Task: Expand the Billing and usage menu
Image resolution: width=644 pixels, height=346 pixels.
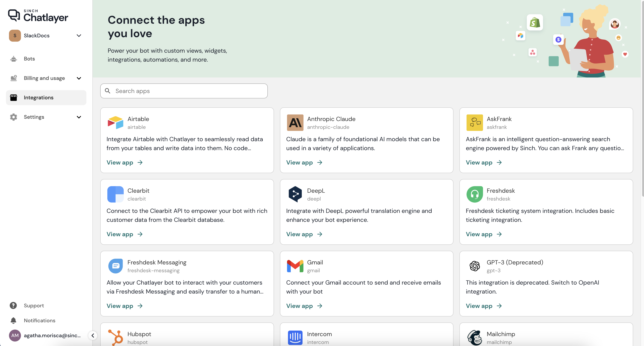Action: tap(79, 78)
